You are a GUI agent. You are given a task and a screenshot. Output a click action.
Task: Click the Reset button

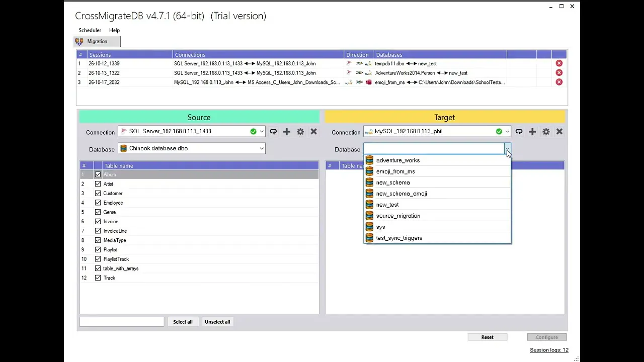[487, 337]
